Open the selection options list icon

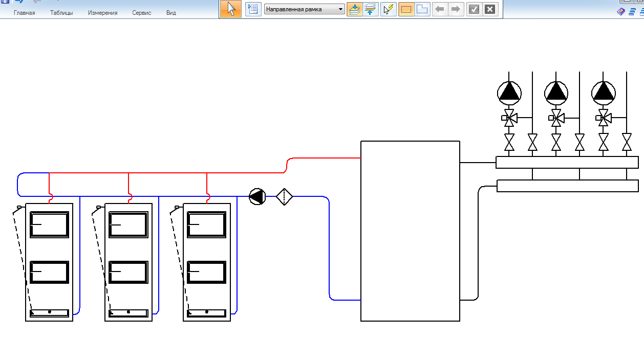253,9
